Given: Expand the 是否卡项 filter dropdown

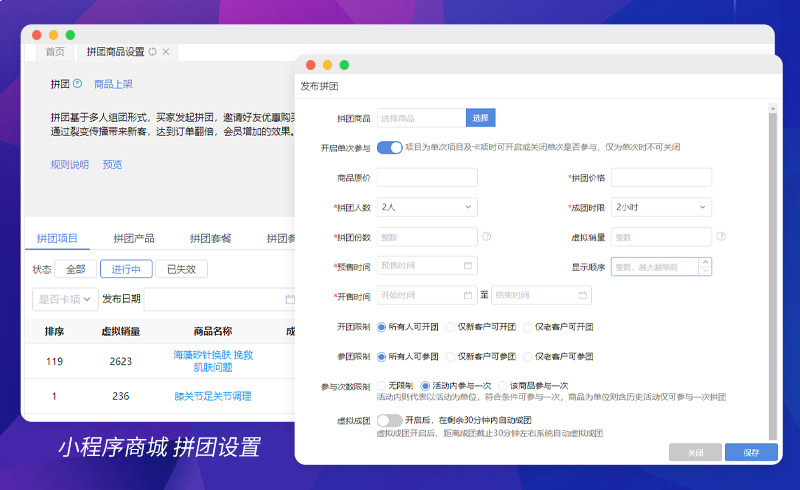Looking at the screenshot, I should click(x=66, y=299).
